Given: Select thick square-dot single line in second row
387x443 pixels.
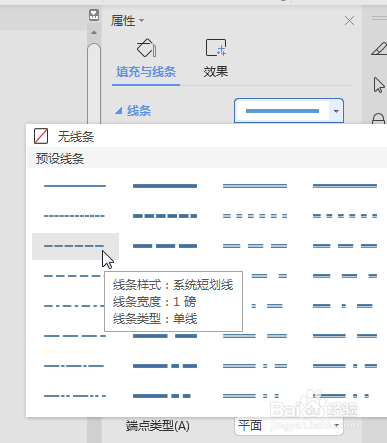Looking at the screenshot, I should (x=165, y=216).
